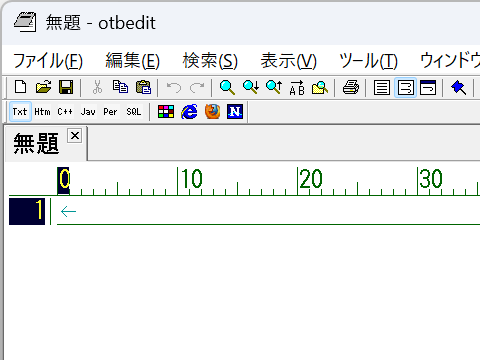Open the ツール(T) menu
480x360 pixels.
[x=368, y=61]
